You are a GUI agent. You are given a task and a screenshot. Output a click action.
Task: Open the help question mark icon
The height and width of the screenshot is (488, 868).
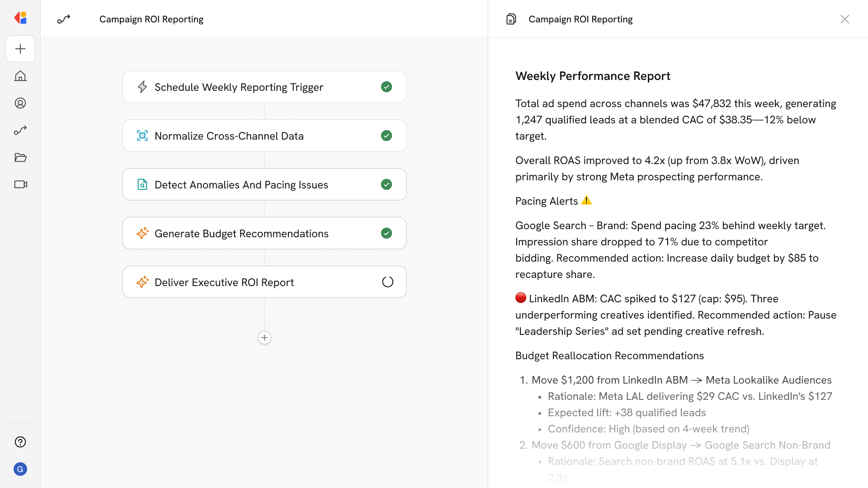pos(20,442)
